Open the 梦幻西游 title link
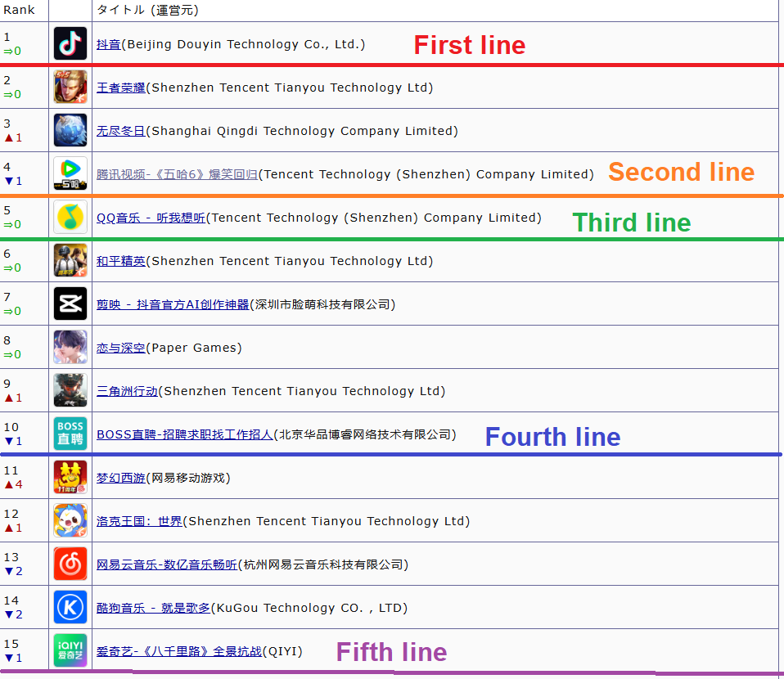This screenshot has width=784, height=679. click(121, 478)
